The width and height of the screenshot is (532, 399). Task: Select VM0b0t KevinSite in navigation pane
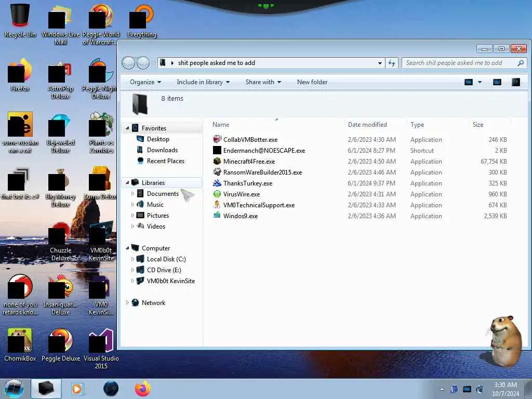170,281
